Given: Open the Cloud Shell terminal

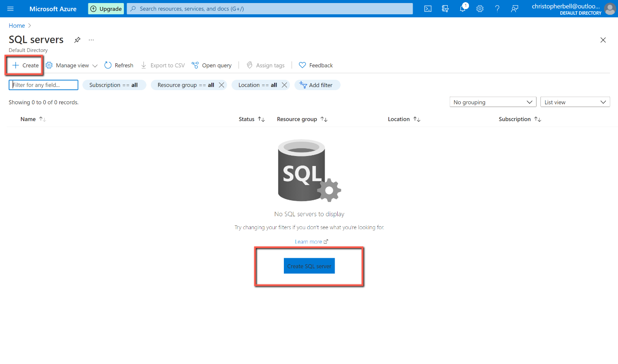Looking at the screenshot, I should pyautogui.click(x=428, y=9).
